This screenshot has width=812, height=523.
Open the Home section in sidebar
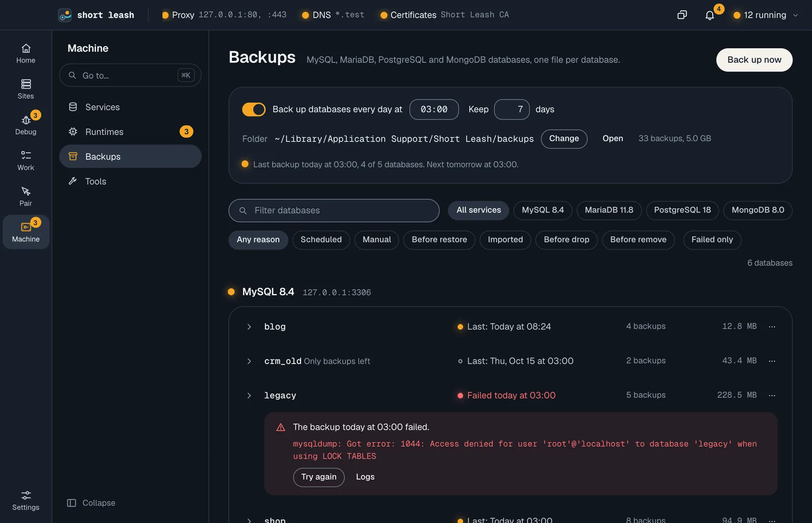(x=26, y=54)
